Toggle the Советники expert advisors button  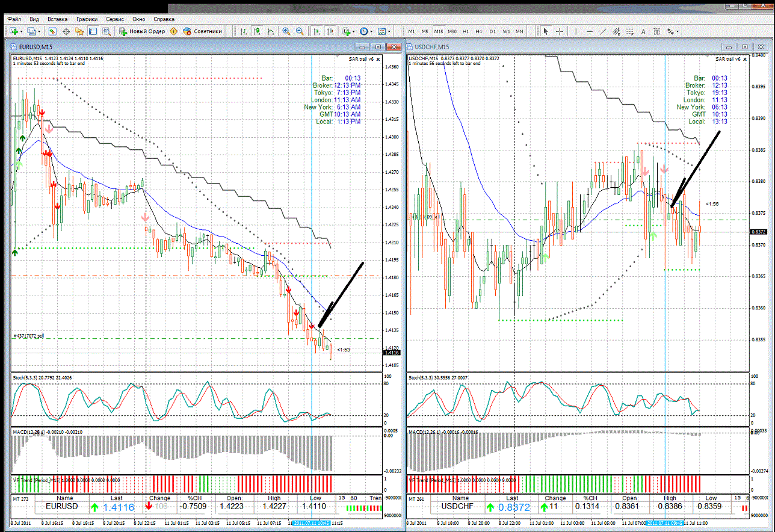(203, 31)
